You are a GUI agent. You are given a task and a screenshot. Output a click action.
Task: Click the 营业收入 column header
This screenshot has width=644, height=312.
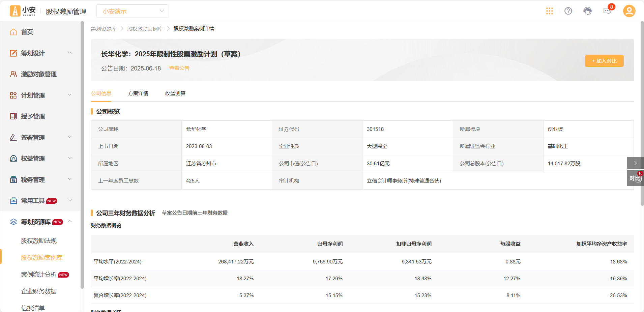pyautogui.click(x=243, y=244)
